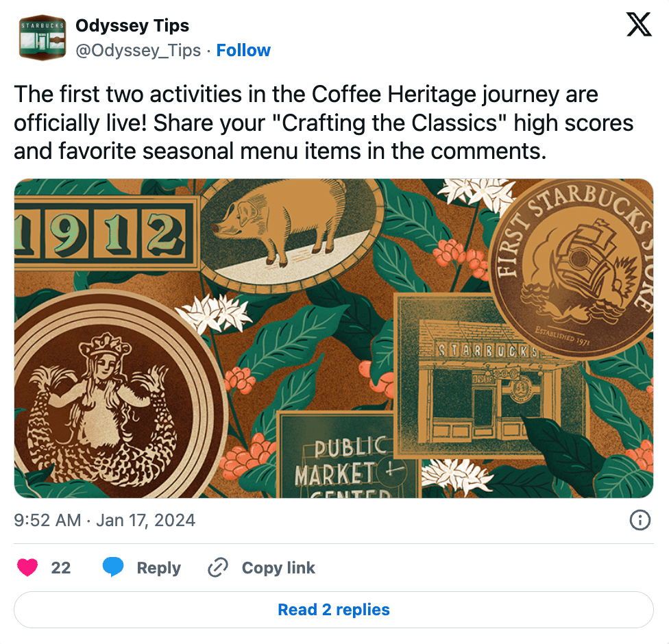
Task: Click the 22 likes count
Action: pyautogui.click(x=60, y=568)
